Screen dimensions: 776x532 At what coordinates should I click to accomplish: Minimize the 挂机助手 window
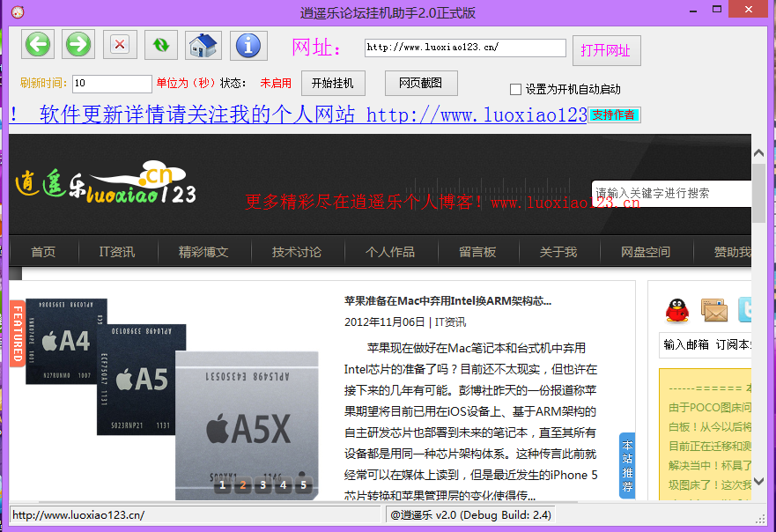(693, 10)
